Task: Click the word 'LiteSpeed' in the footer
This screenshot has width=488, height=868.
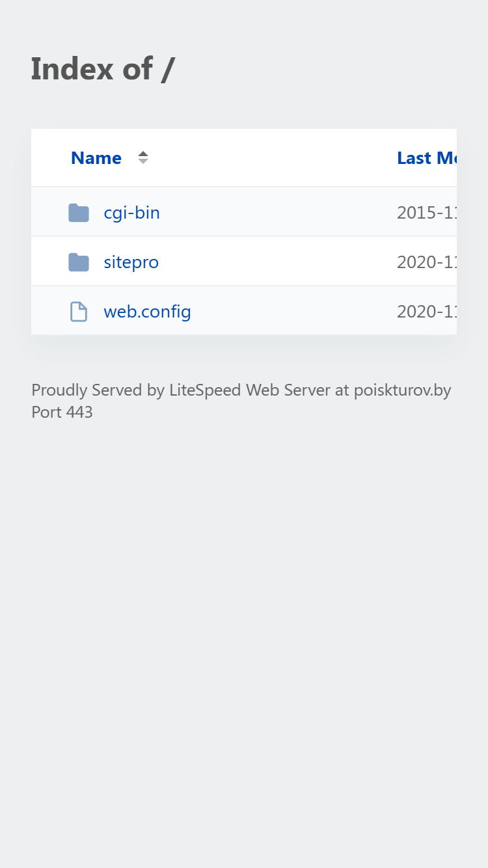Action: 205,390
